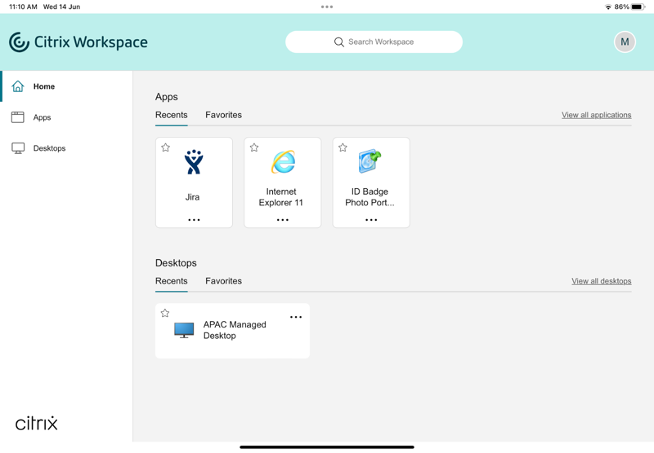The image size is (654, 453).
Task: Open the M user profile avatar
Action: coord(624,42)
